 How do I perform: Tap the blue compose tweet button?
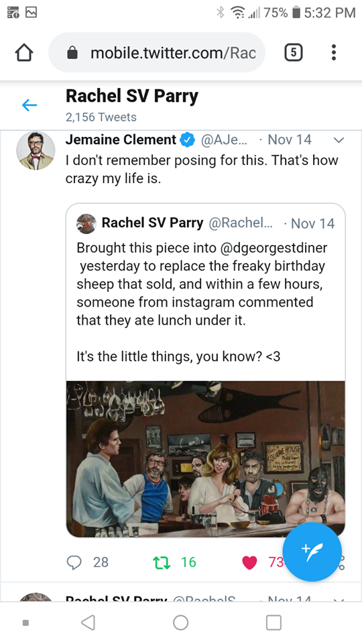(312, 551)
